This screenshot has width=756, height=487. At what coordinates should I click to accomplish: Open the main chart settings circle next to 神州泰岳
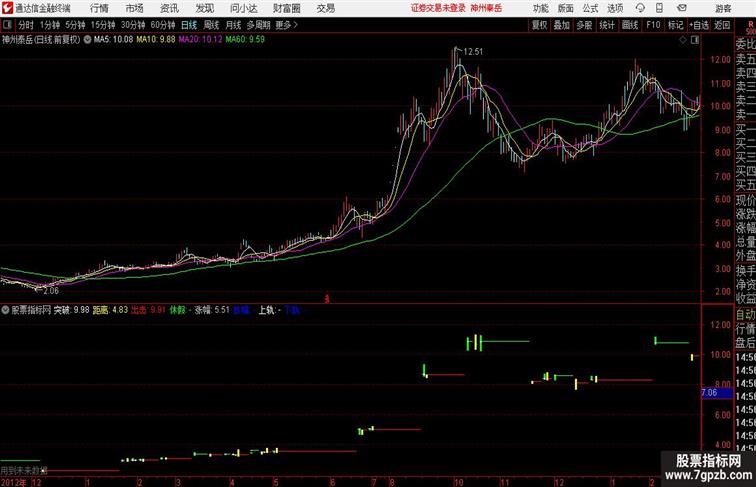pyautogui.click(x=87, y=40)
